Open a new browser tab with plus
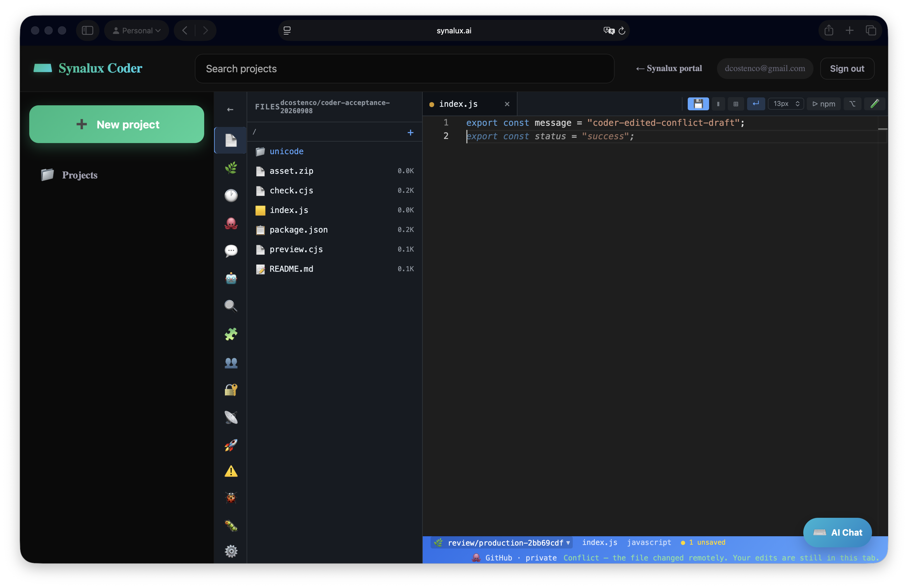 click(x=849, y=30)
